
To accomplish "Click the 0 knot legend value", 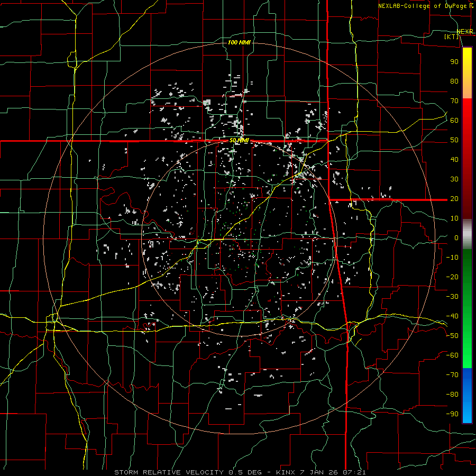I will (456, 238).
